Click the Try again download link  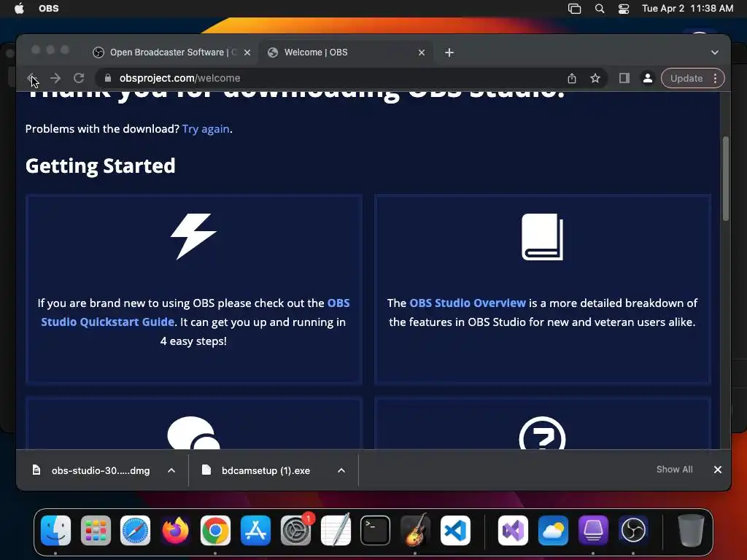pyautogui.click(x=206, y=129)
